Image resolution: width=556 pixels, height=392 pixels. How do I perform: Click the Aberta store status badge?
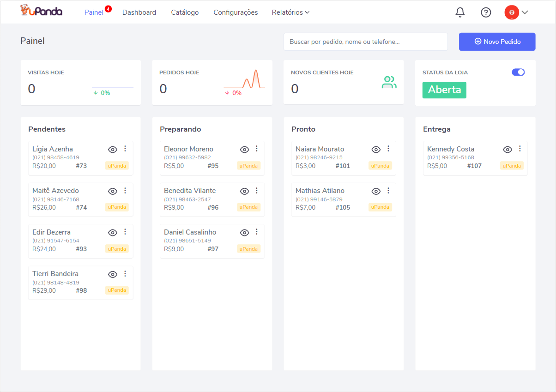coord(444,90)
